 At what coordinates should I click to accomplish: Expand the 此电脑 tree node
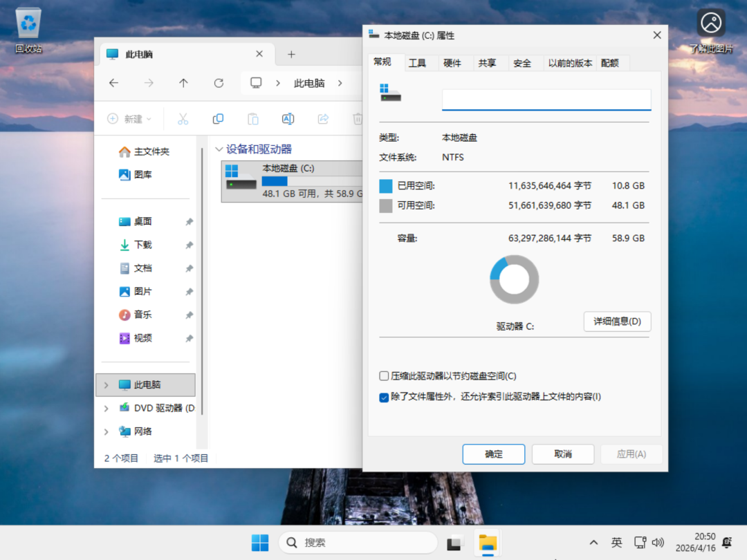coord(107,385)
